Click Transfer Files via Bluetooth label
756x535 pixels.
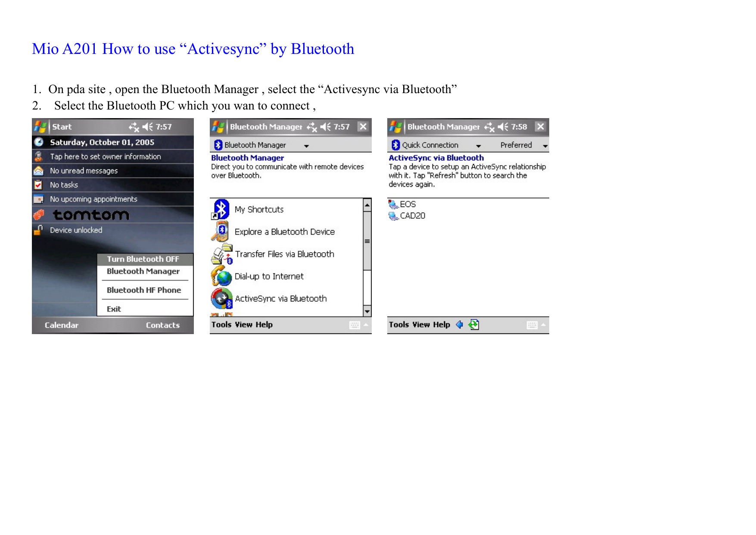(285, 254)
